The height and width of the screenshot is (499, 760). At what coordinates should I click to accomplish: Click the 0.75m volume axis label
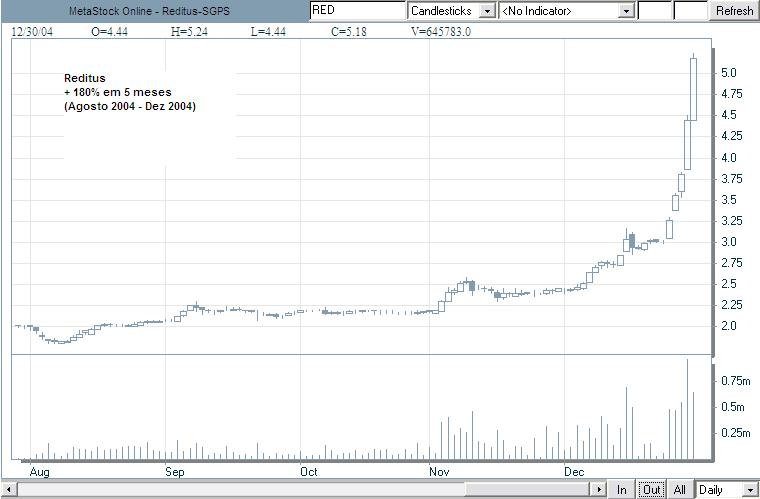[736, 381]
